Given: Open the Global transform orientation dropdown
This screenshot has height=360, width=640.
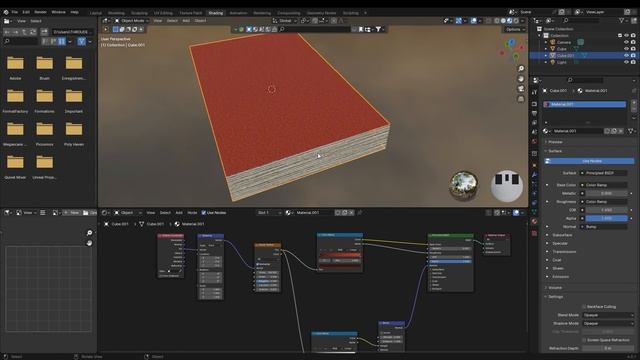Looking at the screenshot, I should [x=285, y=20].
